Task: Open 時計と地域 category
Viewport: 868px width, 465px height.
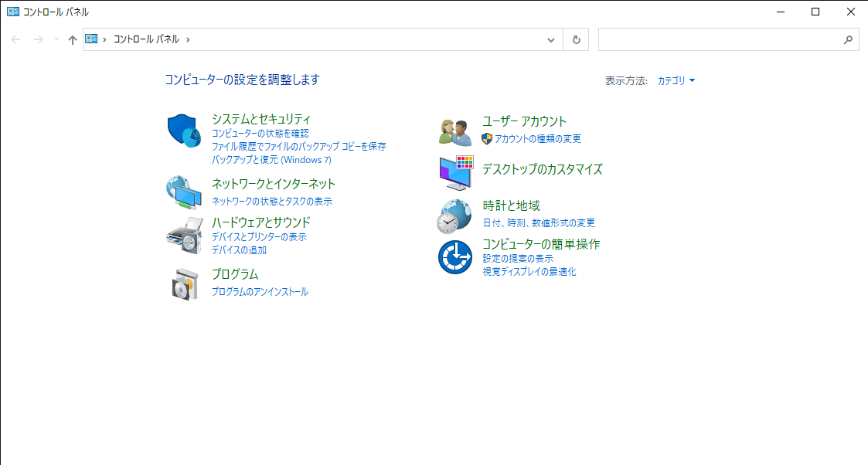Action: point(512,205)
